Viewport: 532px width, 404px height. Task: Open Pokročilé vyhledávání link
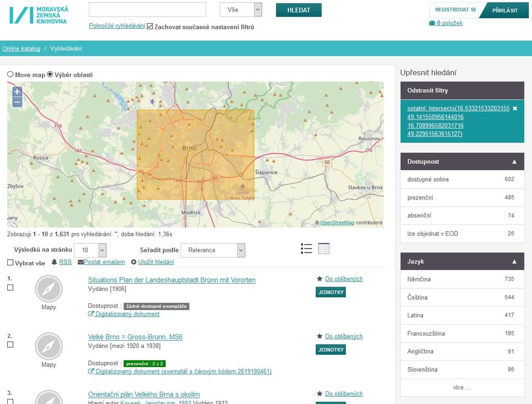117,26
